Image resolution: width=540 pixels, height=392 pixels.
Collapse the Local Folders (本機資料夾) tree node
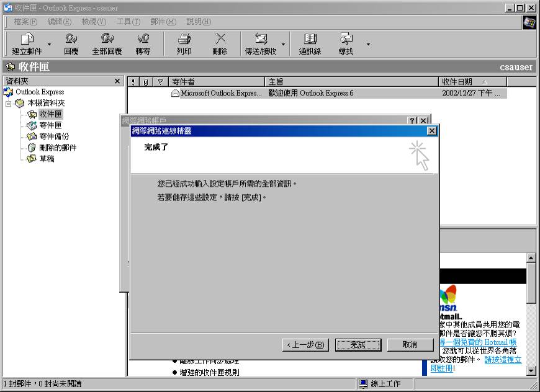8,103
